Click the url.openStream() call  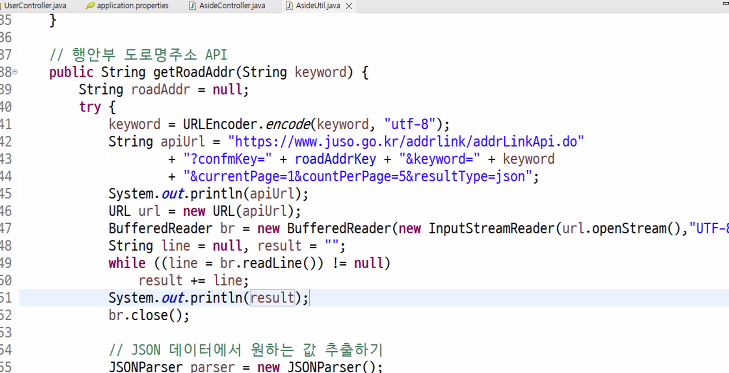[x=622, y=228]
